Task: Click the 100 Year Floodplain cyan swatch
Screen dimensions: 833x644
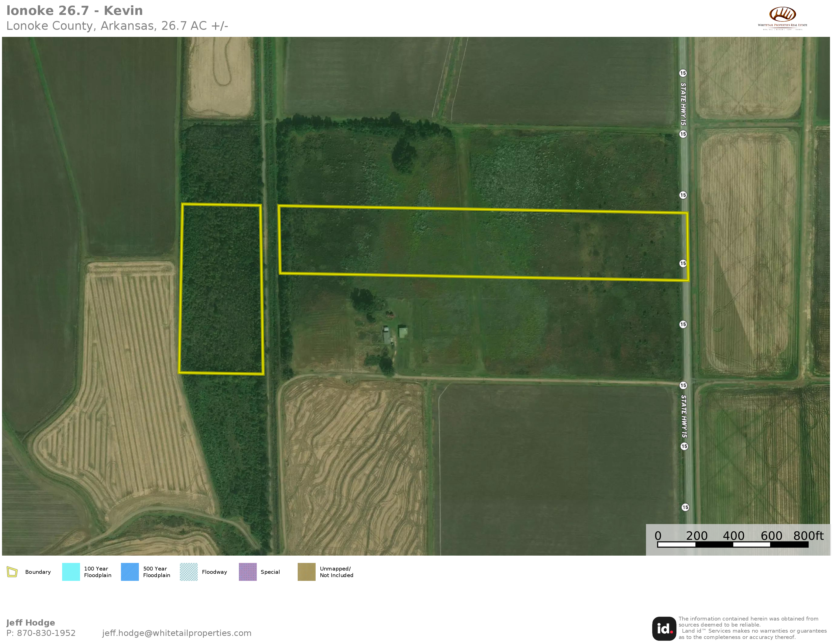Action: pyautogui.click(x=71, y=572)
